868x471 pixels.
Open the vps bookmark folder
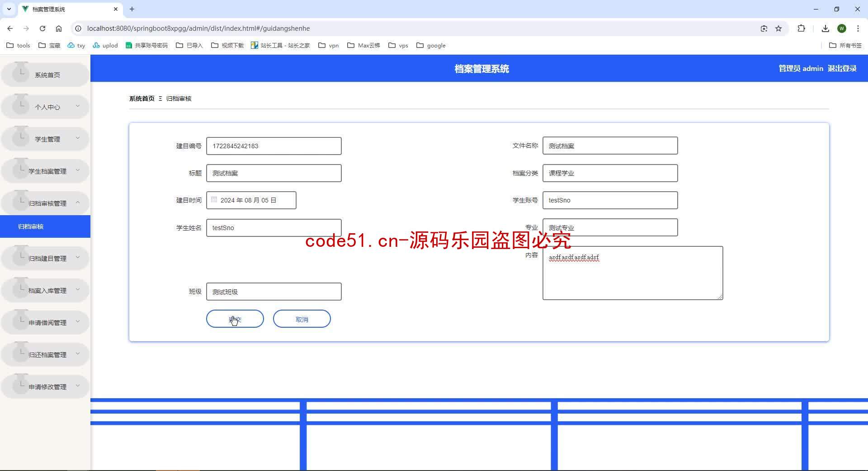[x=398, y=45]
